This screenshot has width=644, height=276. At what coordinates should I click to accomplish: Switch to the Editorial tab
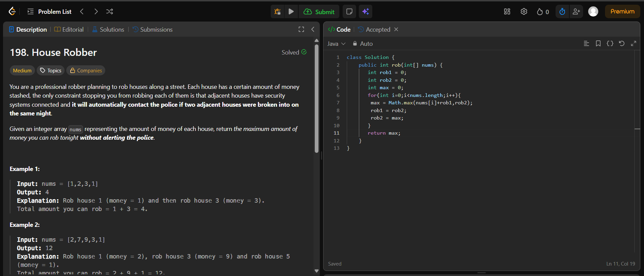click(69, 30)
